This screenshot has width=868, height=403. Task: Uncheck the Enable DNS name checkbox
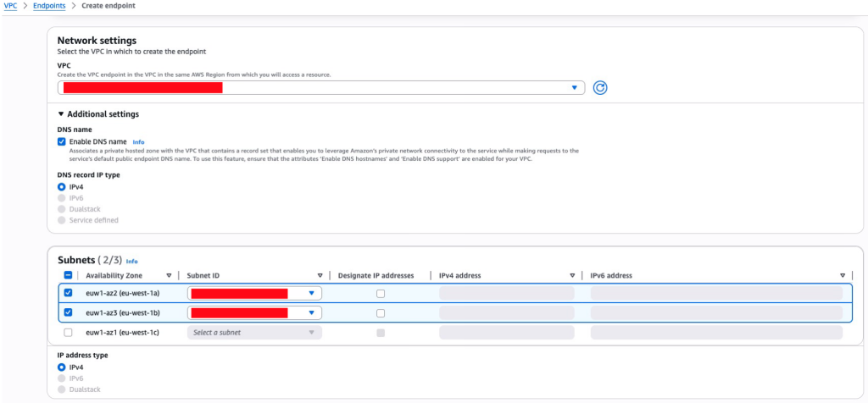coord(62,141)
